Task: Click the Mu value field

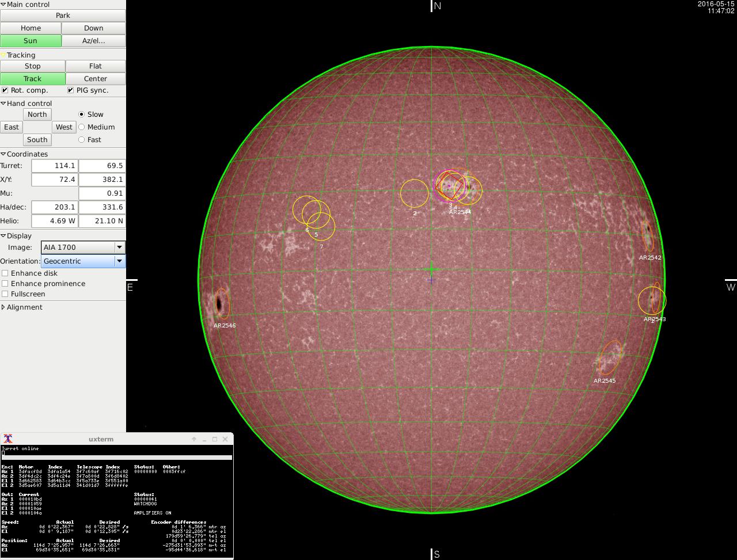Action: click(x=101, y=193)
